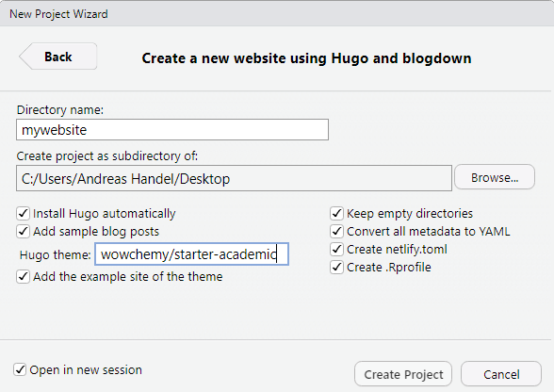This screenshot has height=392, width=554.
Task: Go back using the Back button
Action: [58, 57]
